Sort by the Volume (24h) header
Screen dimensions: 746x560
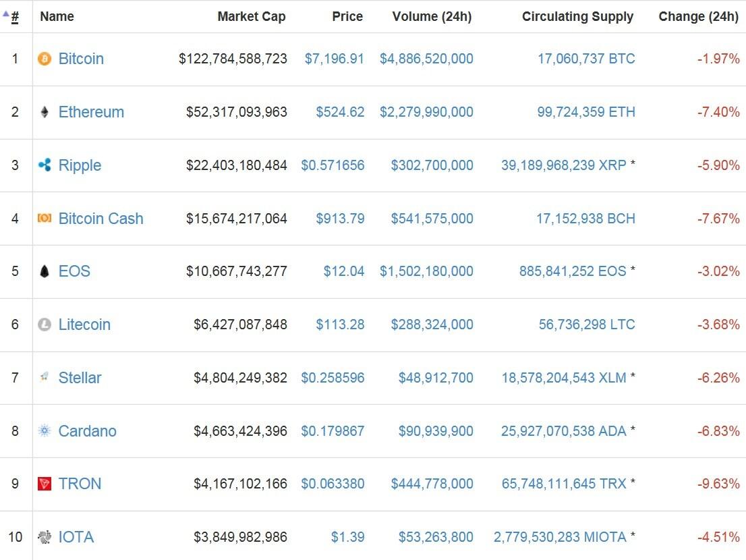pos(432,17)
